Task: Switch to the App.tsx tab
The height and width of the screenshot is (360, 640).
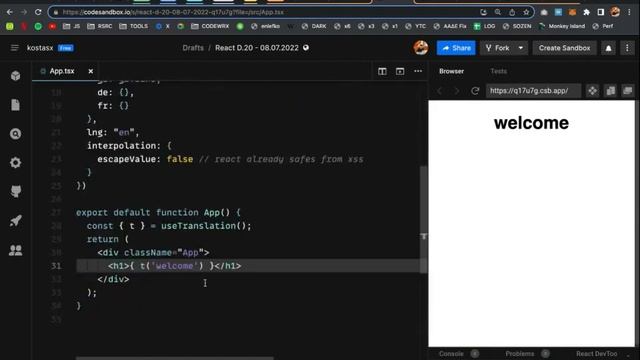Action: click(61, 71)
